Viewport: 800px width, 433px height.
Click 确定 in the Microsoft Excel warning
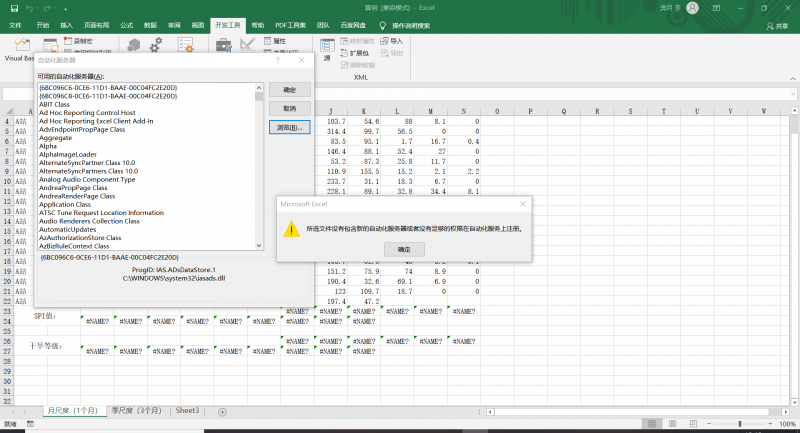[x=404, y=249]
